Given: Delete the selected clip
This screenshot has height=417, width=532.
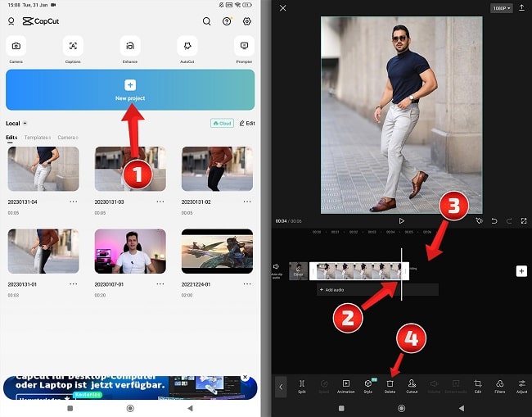Looking at the screenshot, I should (390, 387).
